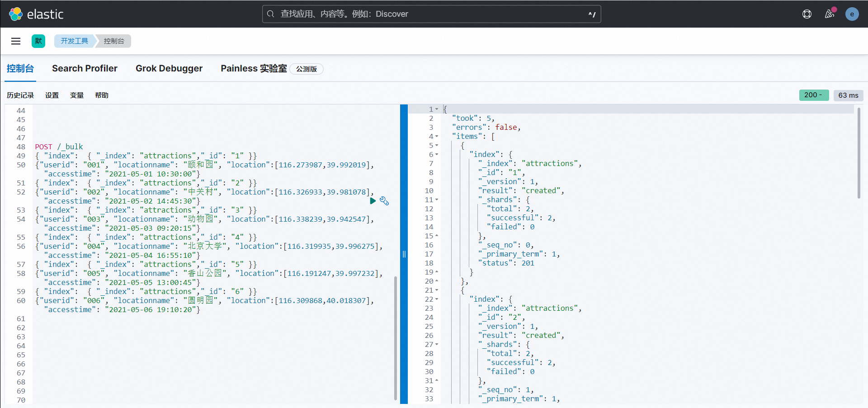Collapse fold arrow at response line 5

[437, 146]
